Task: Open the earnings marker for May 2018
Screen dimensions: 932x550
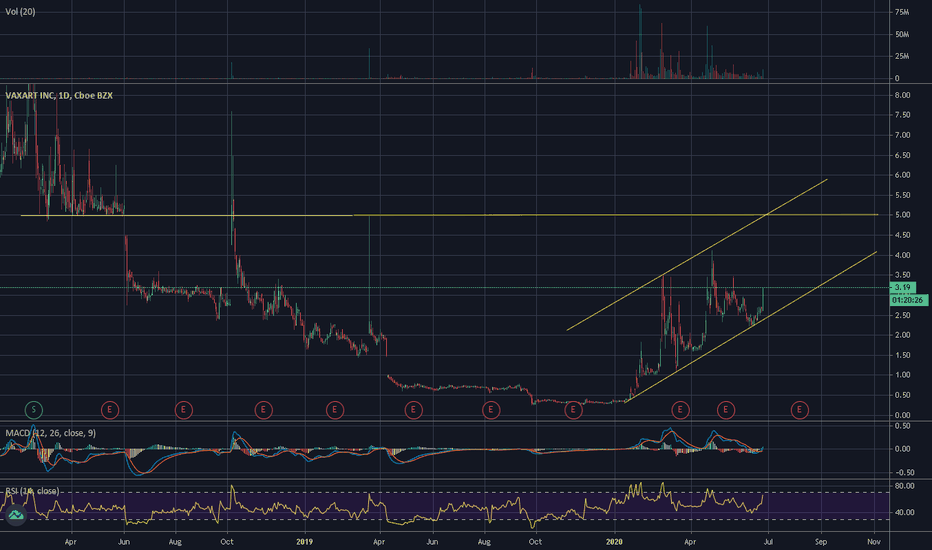Action: 109,410
